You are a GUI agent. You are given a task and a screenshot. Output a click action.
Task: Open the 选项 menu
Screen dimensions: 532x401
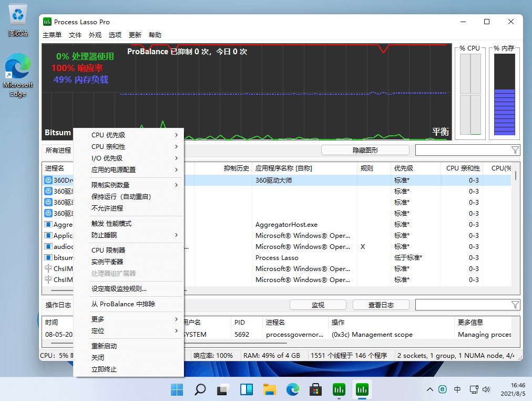tap(115, 35)
